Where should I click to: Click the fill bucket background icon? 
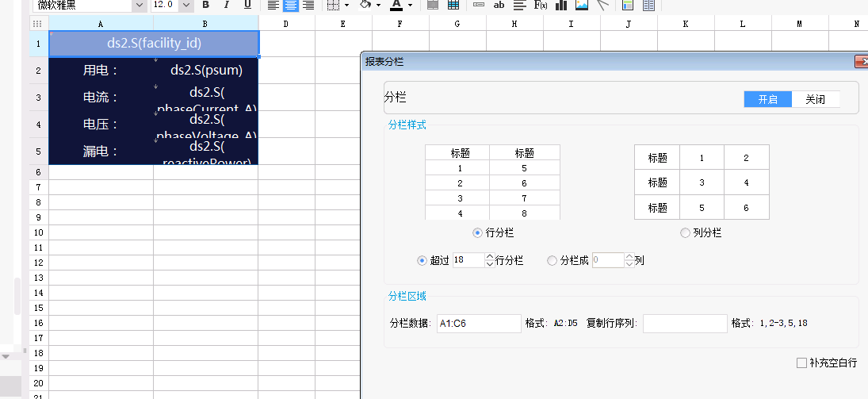[365, 5]
